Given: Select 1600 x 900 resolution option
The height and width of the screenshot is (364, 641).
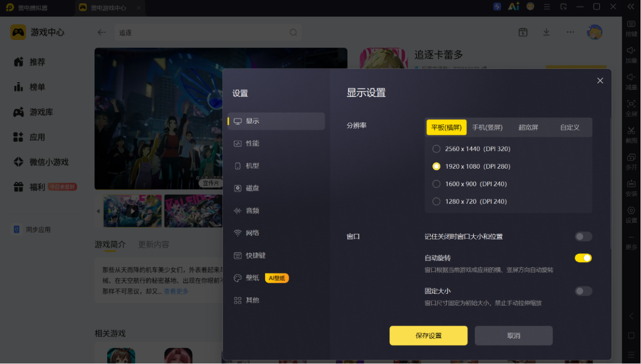Looking at the screenshot, I should [x=470, y=184].
